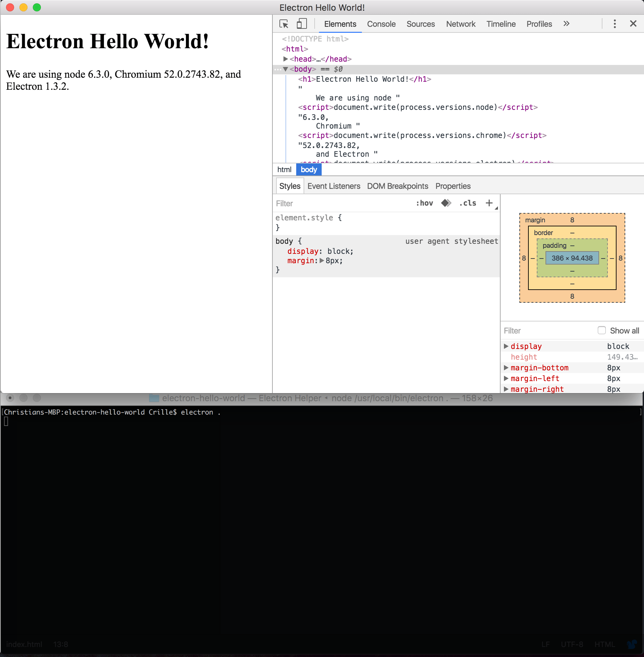Select the html opening tag line
Image resolution: width=644 pixels, height=657 pixels.
295,49
